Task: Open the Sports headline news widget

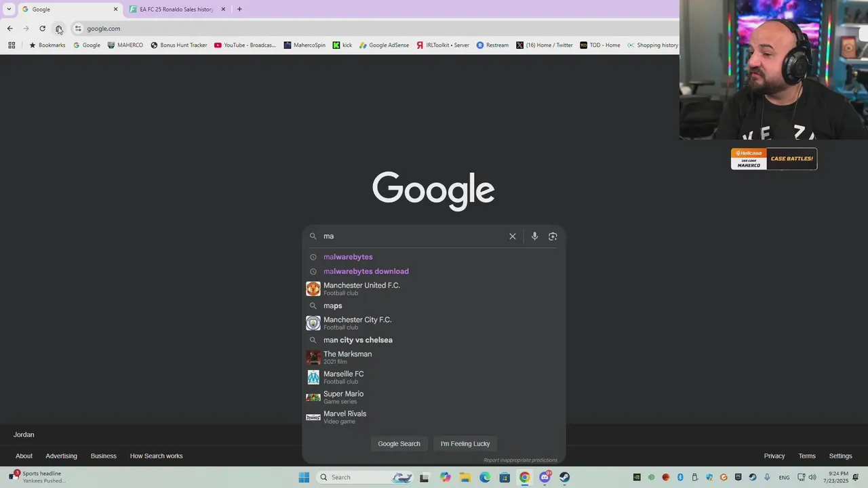Action: (x=38, y=477)
